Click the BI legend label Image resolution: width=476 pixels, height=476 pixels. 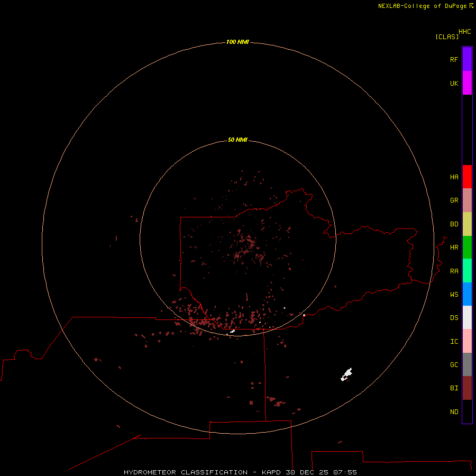click(454, 388)
